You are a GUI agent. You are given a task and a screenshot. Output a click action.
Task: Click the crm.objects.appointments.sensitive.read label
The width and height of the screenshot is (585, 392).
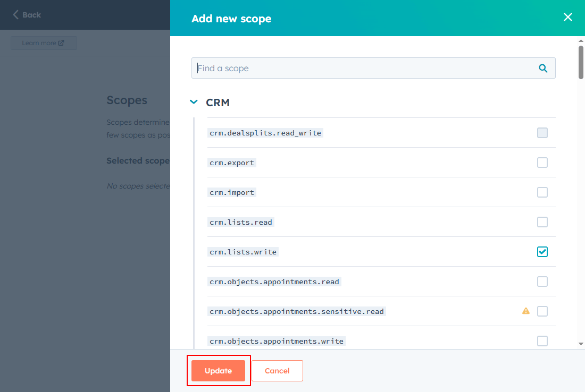(297, 311)
